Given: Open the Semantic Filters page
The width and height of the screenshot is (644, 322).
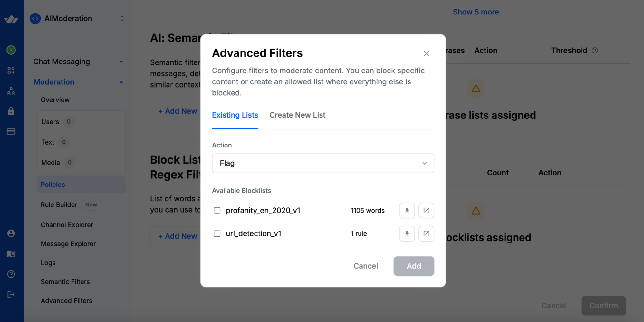Looking at the screenshot, I should click(65, 281).
